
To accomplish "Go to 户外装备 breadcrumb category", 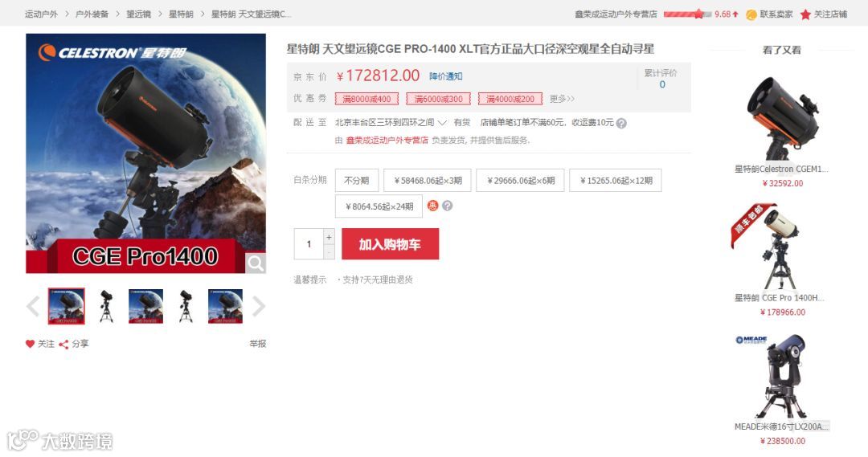I will point(92,14).
